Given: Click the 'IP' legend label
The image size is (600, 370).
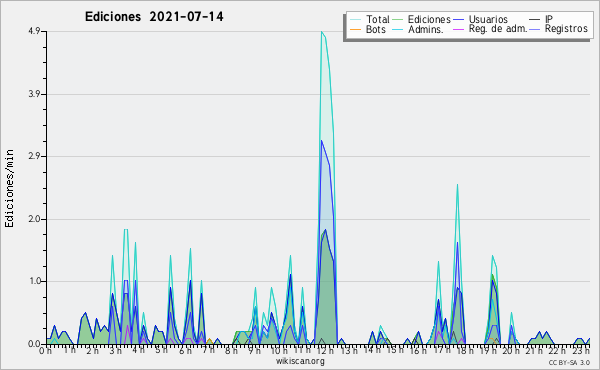Looking at the screenshot, I should coord(549,19).
